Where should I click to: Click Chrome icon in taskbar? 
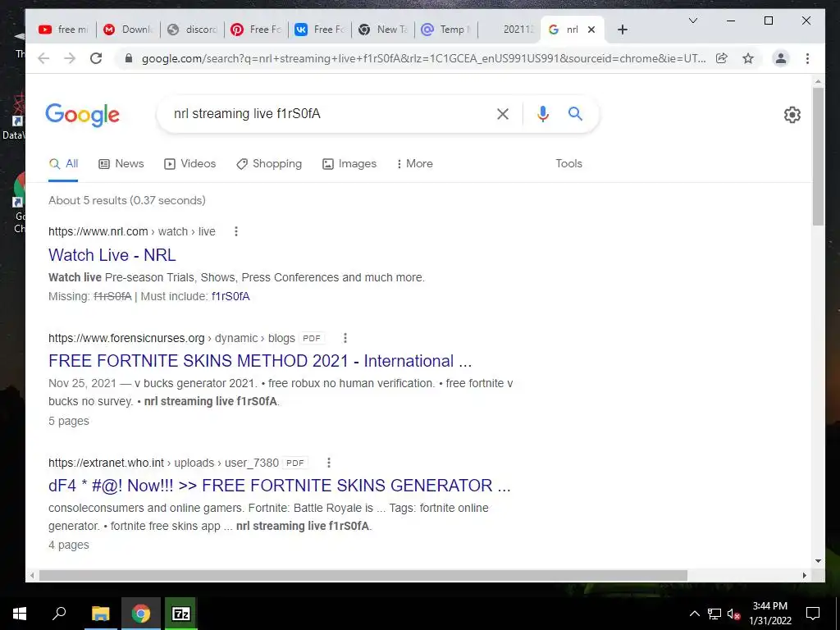pyautogui.click(x=140, y=614)
